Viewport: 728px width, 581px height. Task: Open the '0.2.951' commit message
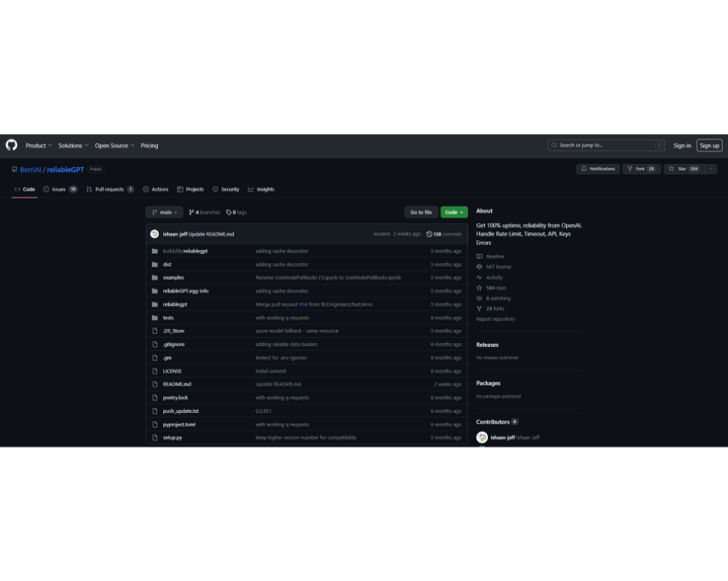263,411
